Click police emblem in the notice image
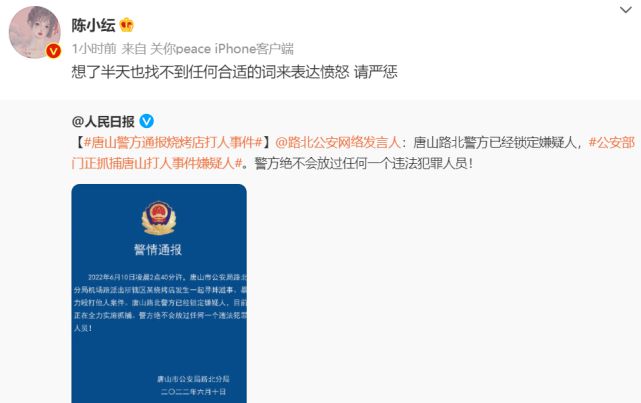Screen dimensions: 641x403 coord(159,217)
